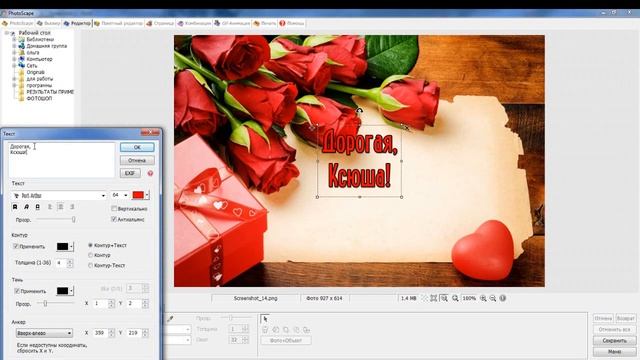Toggle underline text style in Text dialog
The width and height of the screenshot is (640, 360).
[38, 207]
